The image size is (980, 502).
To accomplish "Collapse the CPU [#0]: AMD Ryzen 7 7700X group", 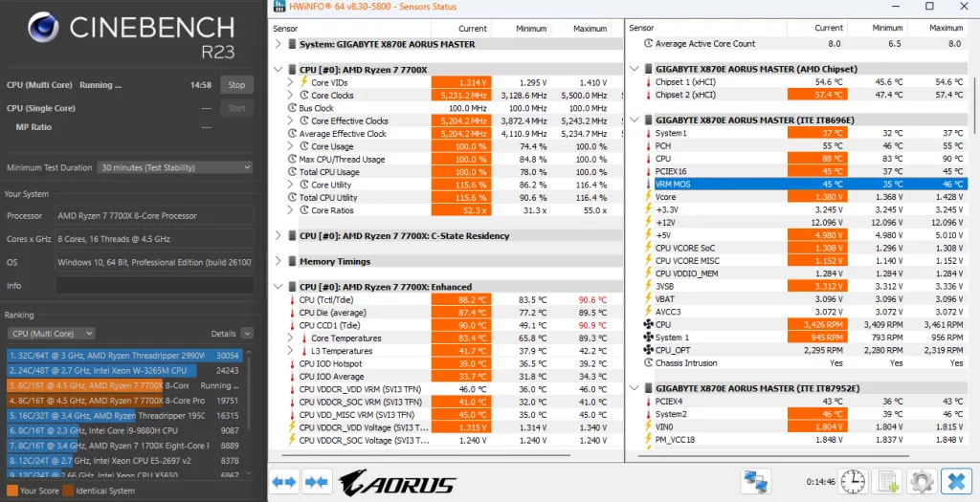I will coord(278,70).
